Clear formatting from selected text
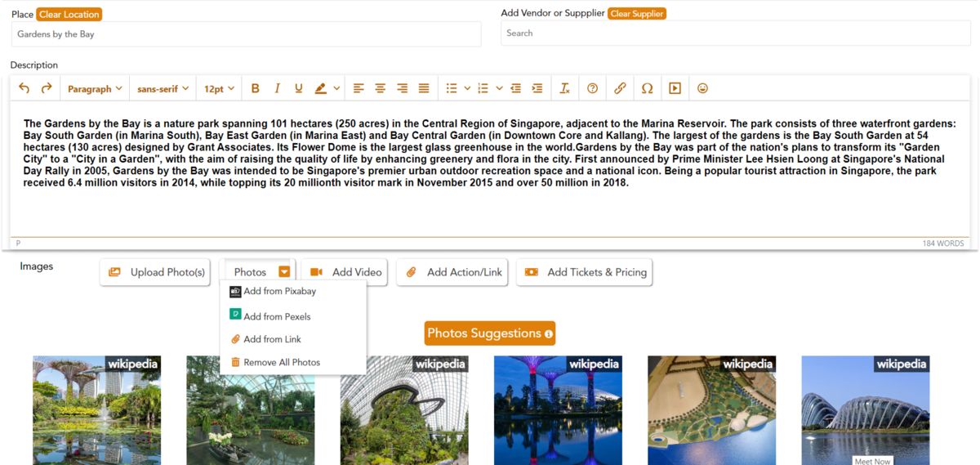Viewport: 980px width, 465px height. pos(564,88)
